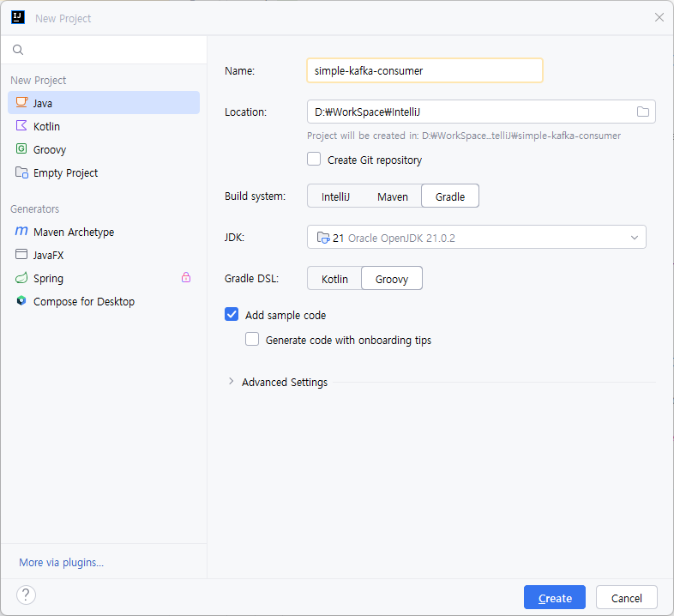This screenshot has width=674, height=616.
Task: Click the Create button
Action: click(x=555, y=597)
